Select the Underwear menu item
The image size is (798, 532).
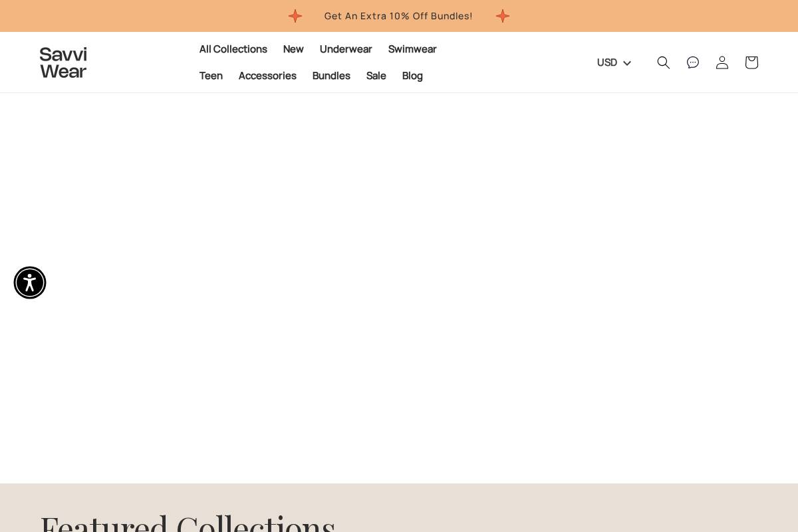[x=346, y=49]
